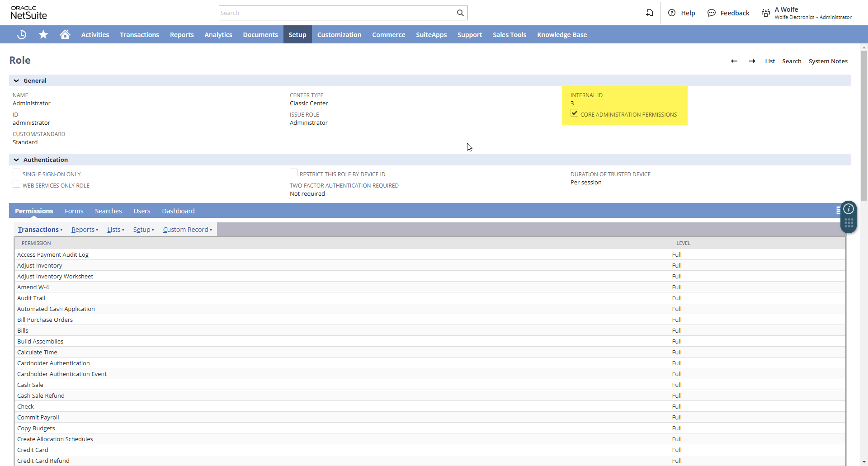The image size is (868, 466).
Task: Click the global Search input field
Action: pos(337,13)
